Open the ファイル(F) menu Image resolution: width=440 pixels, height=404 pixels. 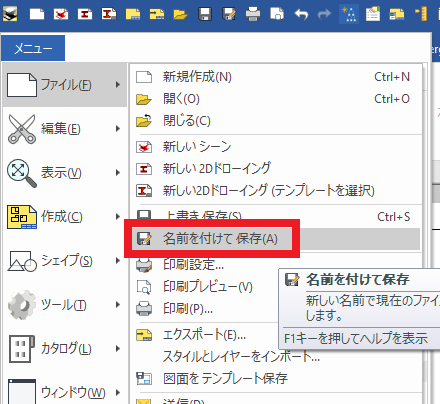(x=65, y=85)
